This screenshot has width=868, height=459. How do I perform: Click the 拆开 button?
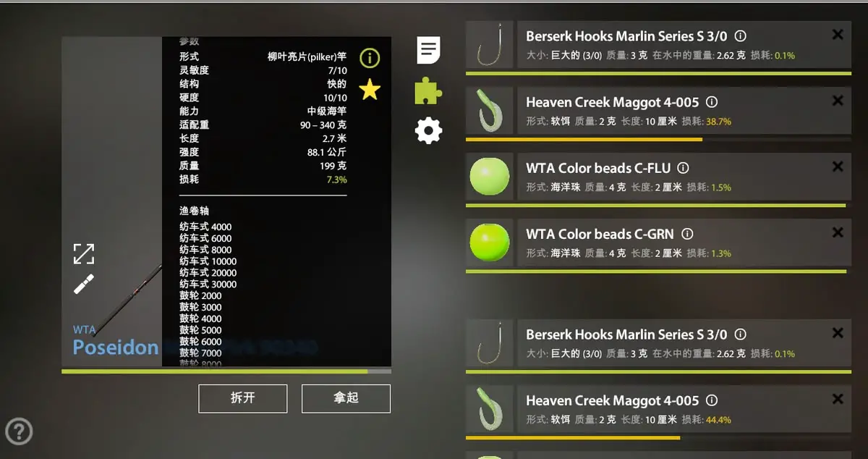pos(243,398)
